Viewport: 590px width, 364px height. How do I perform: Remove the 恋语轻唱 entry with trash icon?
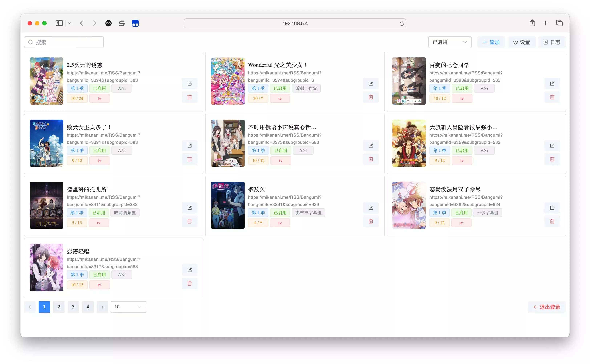tap(189, 283)
